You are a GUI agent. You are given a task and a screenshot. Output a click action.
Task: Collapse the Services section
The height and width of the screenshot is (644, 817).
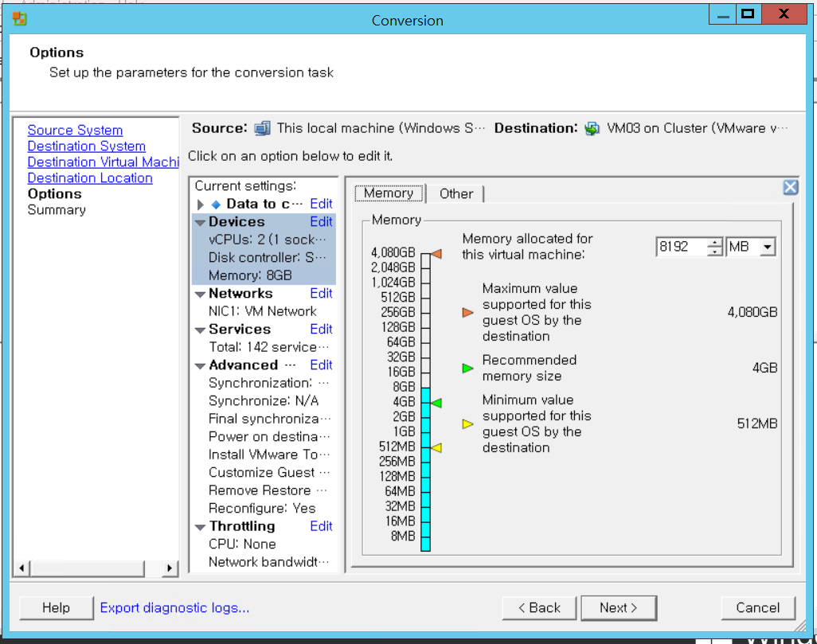pos(200,330)
